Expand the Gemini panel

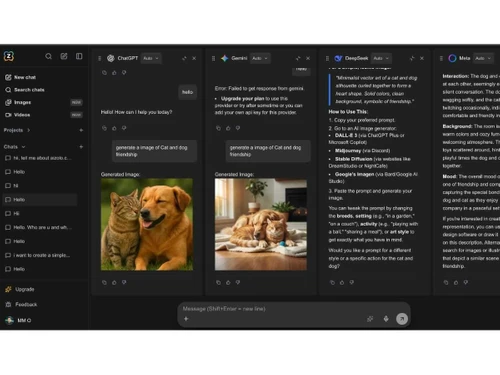(x=298, y=58)
